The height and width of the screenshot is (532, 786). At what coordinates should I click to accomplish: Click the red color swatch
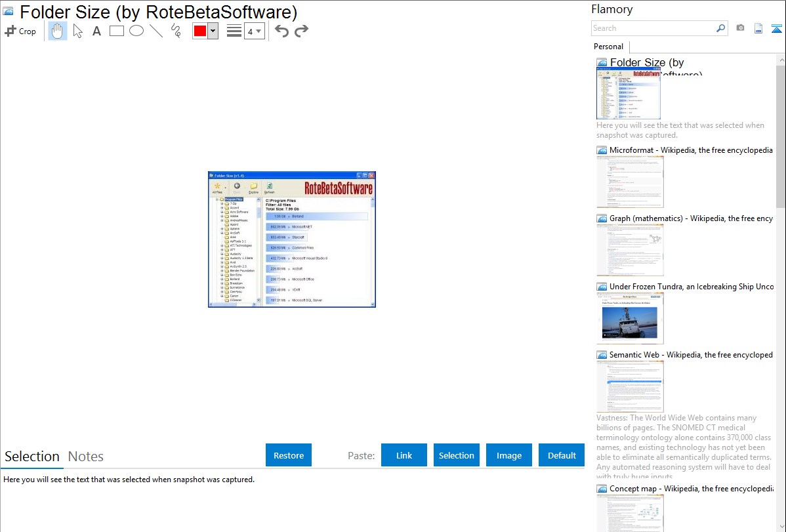(x=200, y=31)
